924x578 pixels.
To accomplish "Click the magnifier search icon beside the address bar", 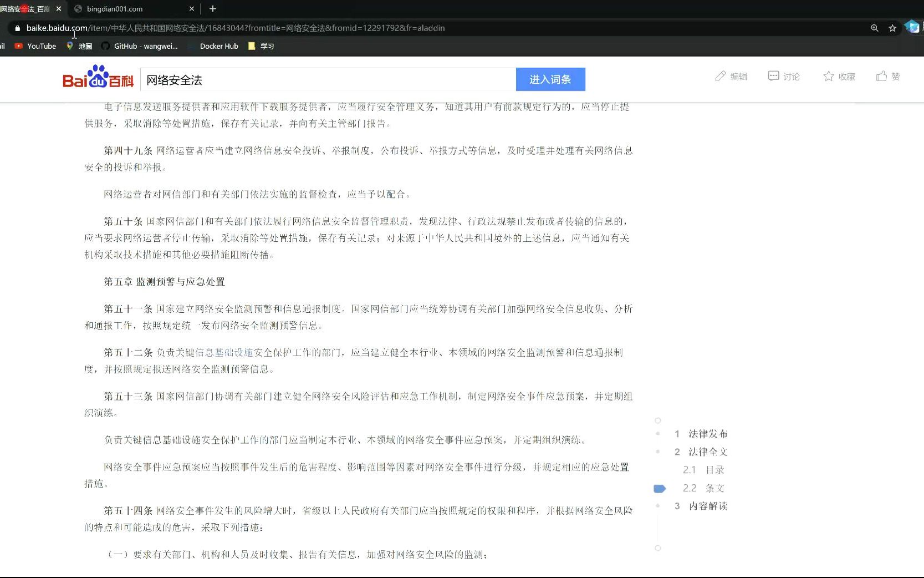I will pyautogui.click(x=874, y=28).
